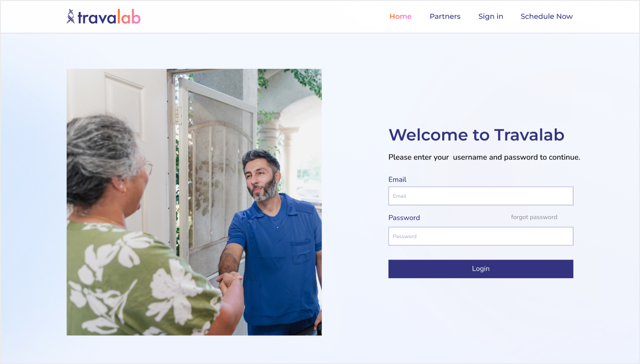Click the pink 'lab' part of logo
Screen dimensions: 640x364
coord(129,17)
